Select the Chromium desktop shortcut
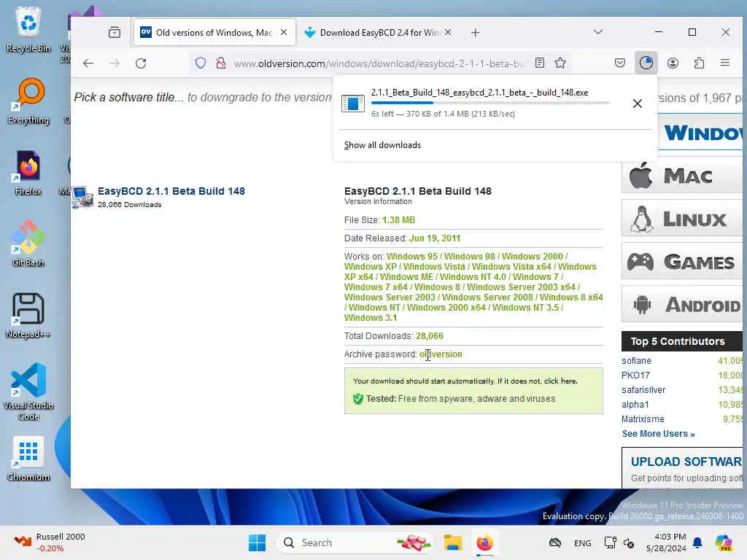Screen dimensions: 747x560 (28, 459)
